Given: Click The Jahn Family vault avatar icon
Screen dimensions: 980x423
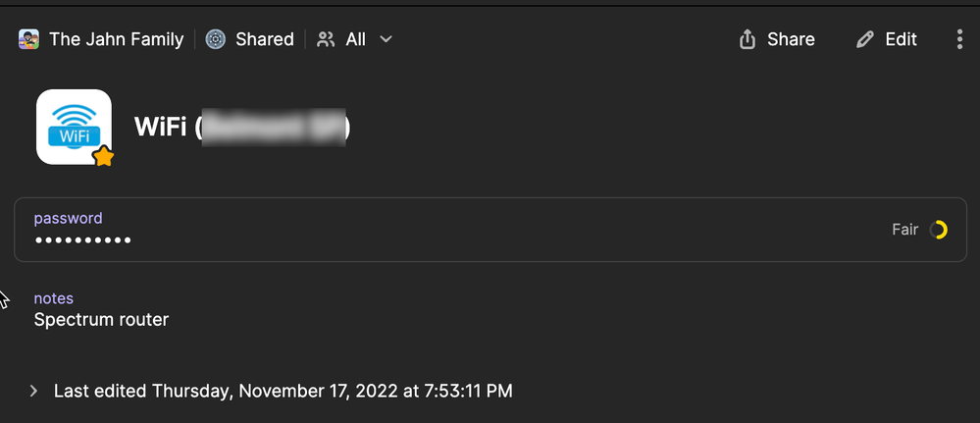Looking at the screenshot, I should pos(28,39).
